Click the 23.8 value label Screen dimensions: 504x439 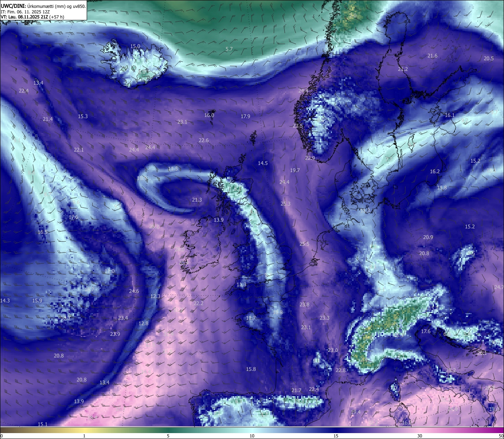pos(304,304)
